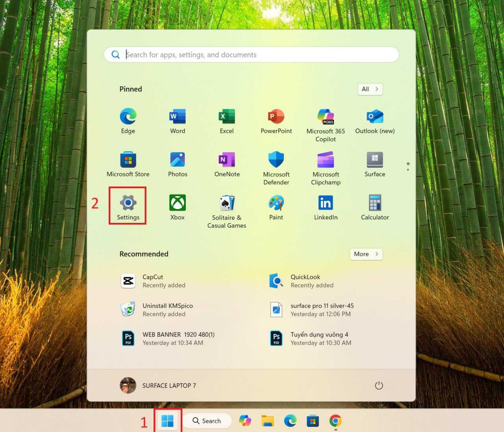Viewport: 504px width, 432px height.
Task: Launch Outlook (new) from pinned apps
Action: pos(375,122)
